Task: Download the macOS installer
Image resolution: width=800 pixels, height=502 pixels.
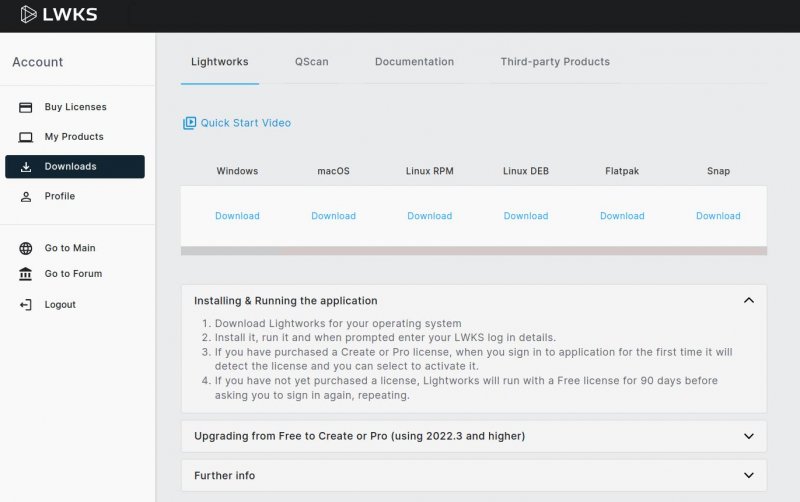Action: point(334,216)
